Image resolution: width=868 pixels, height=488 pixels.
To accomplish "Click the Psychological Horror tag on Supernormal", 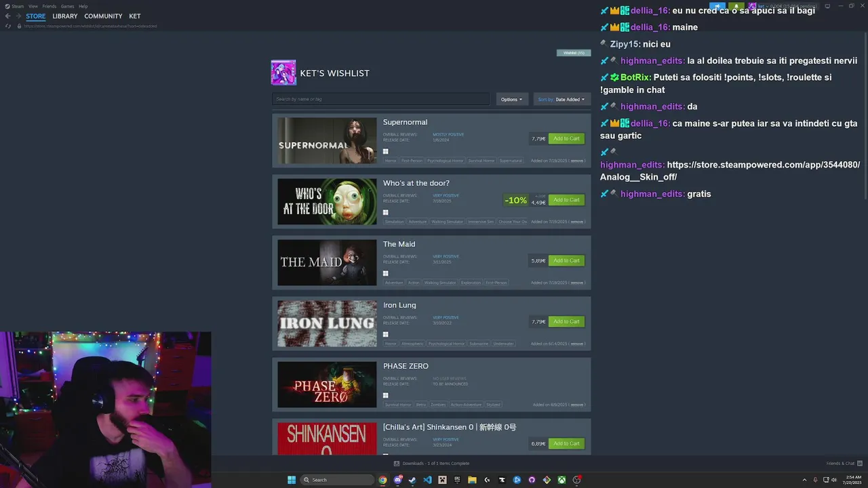I will [x=446, y=161].
